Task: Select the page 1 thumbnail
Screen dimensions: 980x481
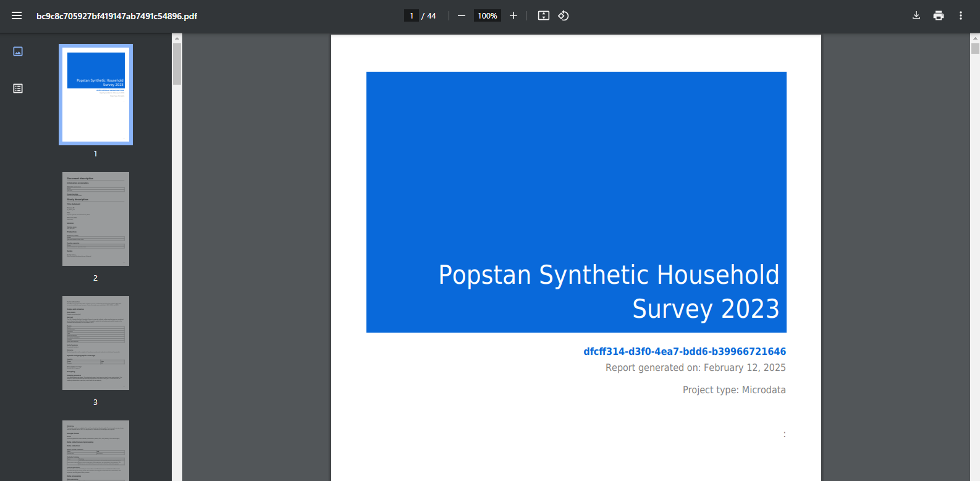Action: [96, 95]
